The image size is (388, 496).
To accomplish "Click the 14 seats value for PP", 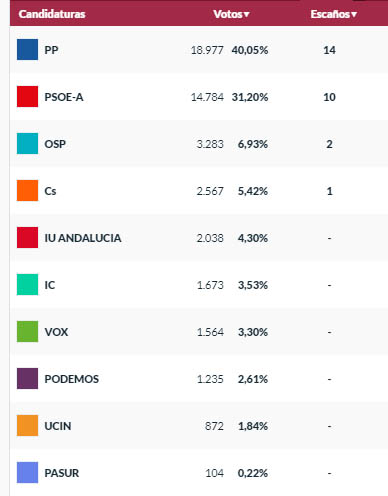I will [x=329, y=50].
